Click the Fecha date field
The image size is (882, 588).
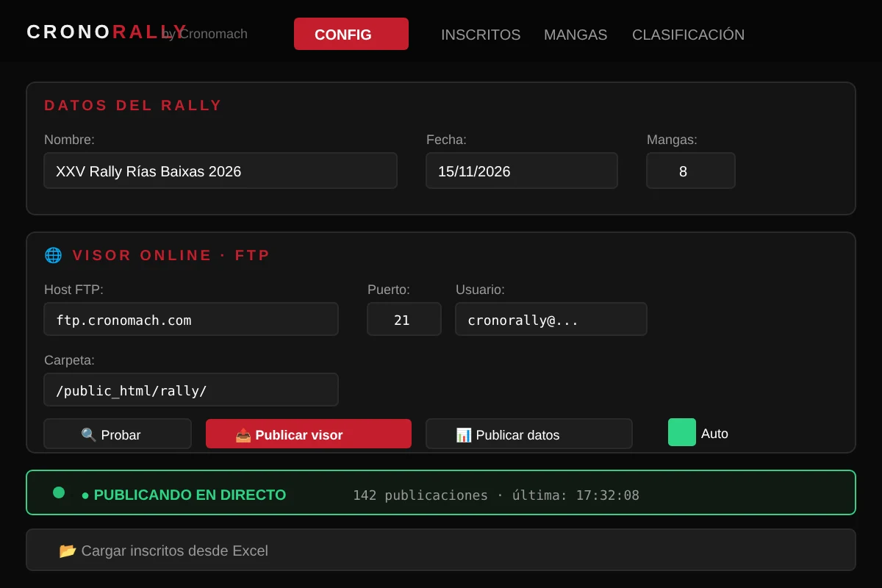[x=522, y=171]
